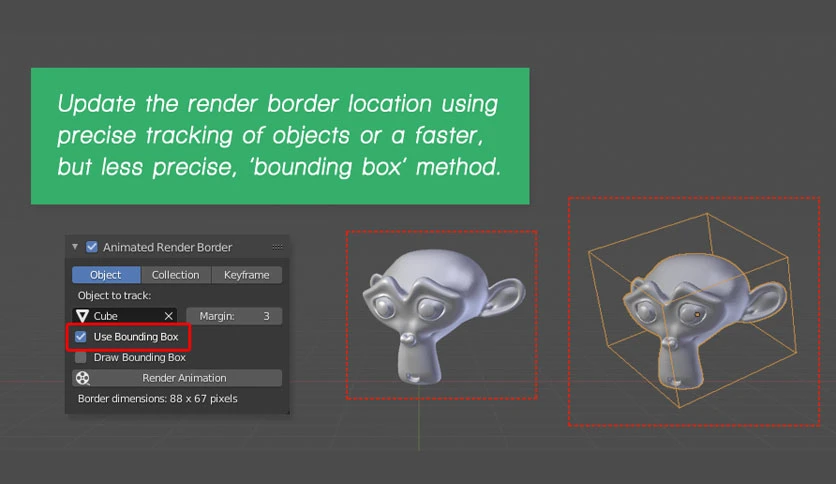Click the 'Animated Render Border' panel title
Screen dimensions: 836x484
167,247
